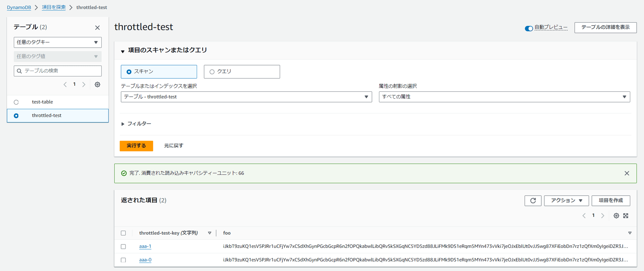Click the green success check icon
The width and height of the screenshot is (644, 271).
point(124,173)
